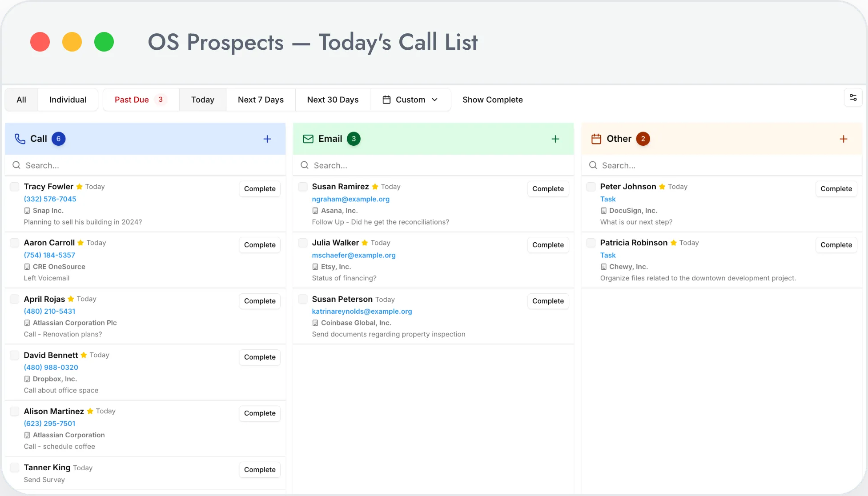
Task: Check the box for April Rojas
Action: pyautogui.click(x=15, y=299)
